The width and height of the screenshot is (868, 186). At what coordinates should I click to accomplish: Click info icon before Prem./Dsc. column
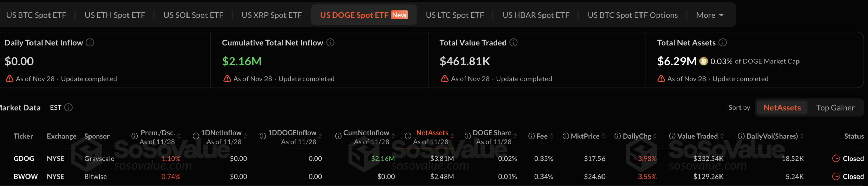(x=135, y=136)
